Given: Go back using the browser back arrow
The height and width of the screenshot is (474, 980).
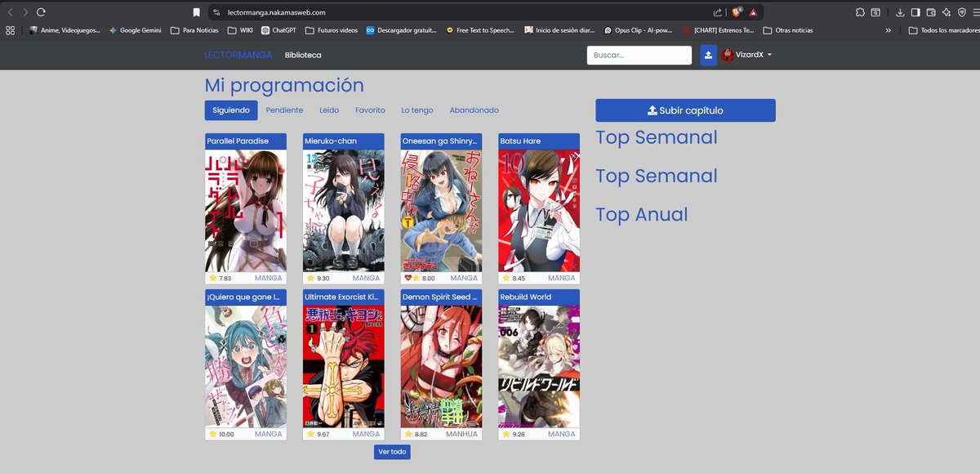Looking at the screenshot, I should pyautogui.click(x=11, y=12).
